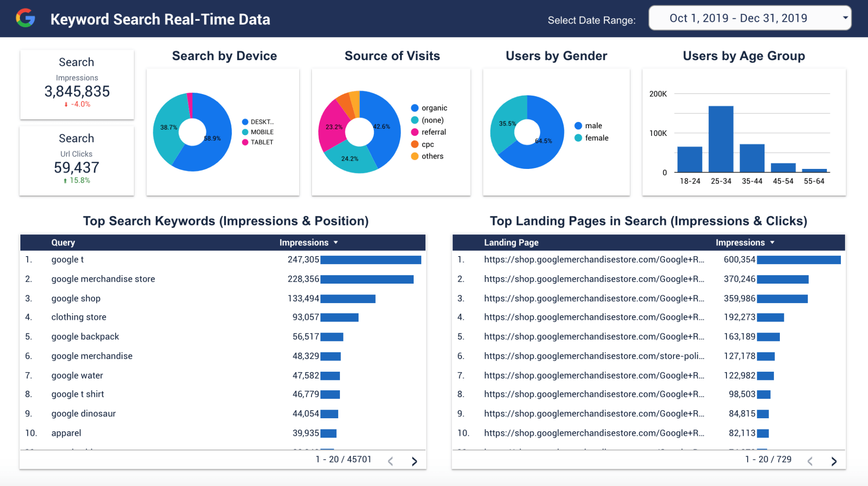
Task: Go to next page of landing pages
Action: point(834,461)
